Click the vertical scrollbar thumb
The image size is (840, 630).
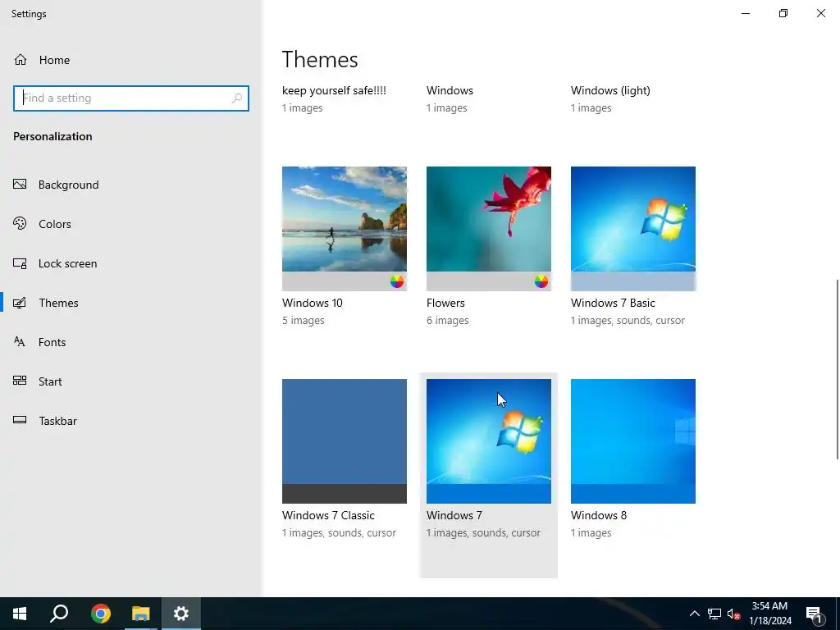(838, 369)
